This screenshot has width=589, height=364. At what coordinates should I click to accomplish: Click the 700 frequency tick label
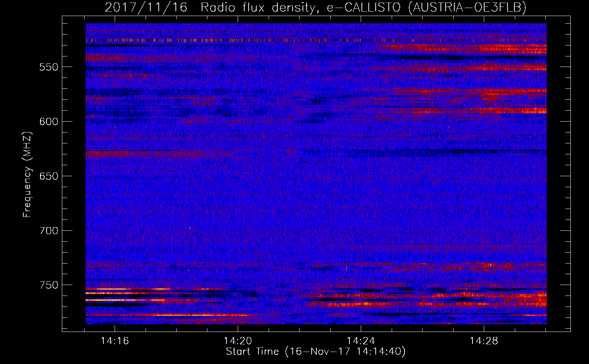pos(49,231)
